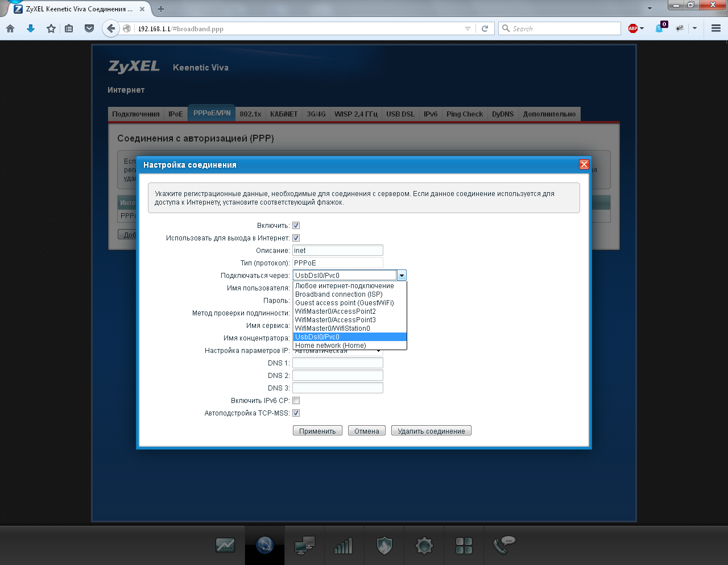The width and height of the screenshot is (728, 565).
Task: Open the system settings gear icon
Action: 424,546
